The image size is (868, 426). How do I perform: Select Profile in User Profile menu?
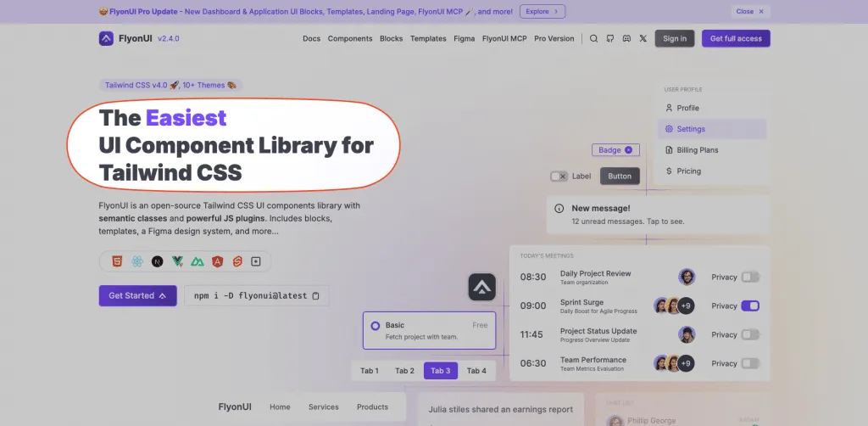click(712, 108)
